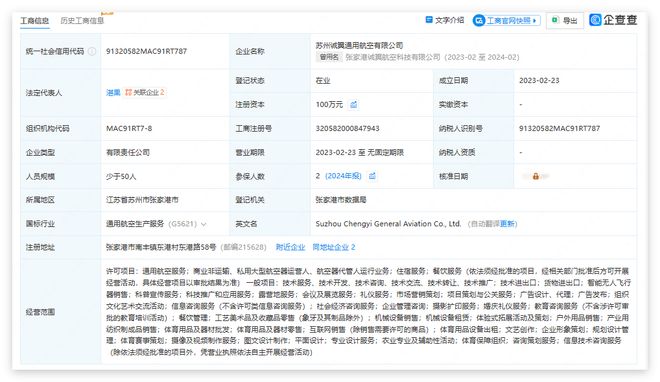Image resolution: width=660 pixels, height=382 pixels.
Task: Open the 2024年报 link
Action: [343, 176]
